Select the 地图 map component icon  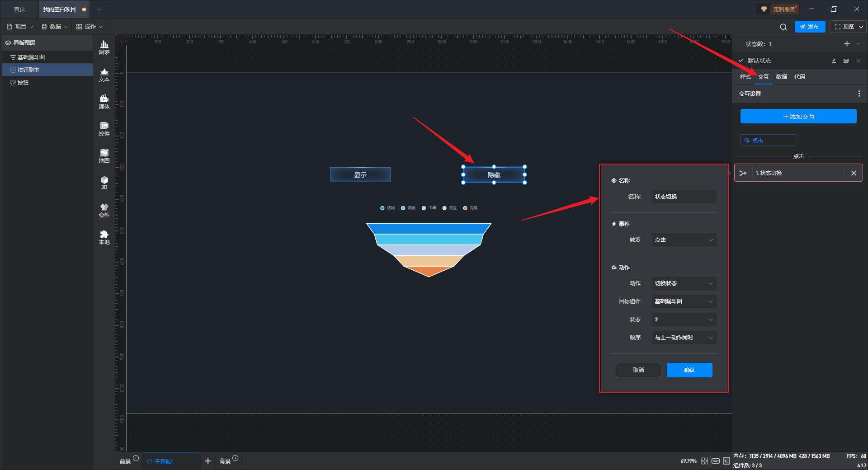(104, 155)
